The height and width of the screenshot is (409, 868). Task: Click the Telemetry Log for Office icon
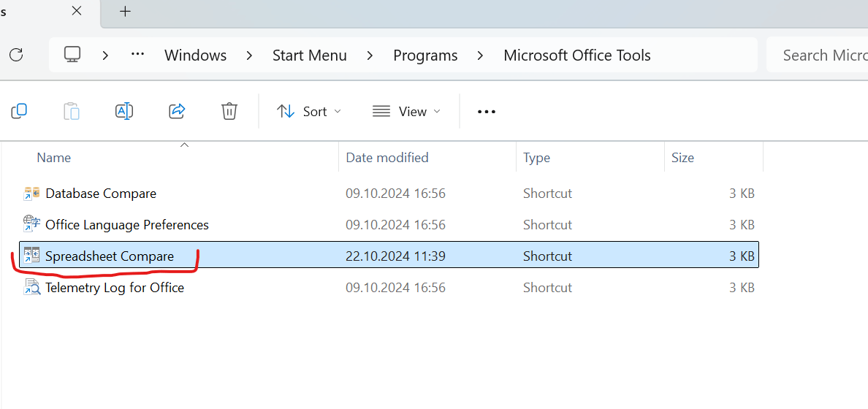point(32,287)
